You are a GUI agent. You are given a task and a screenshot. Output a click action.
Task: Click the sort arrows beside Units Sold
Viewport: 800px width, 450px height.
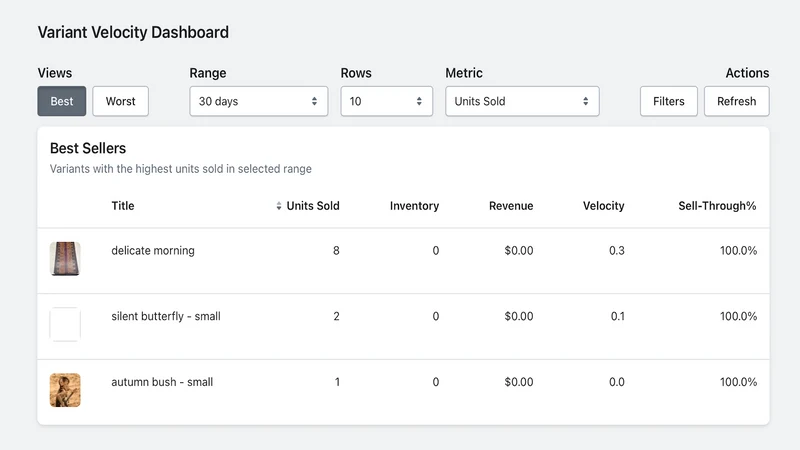tap(279, 206)
